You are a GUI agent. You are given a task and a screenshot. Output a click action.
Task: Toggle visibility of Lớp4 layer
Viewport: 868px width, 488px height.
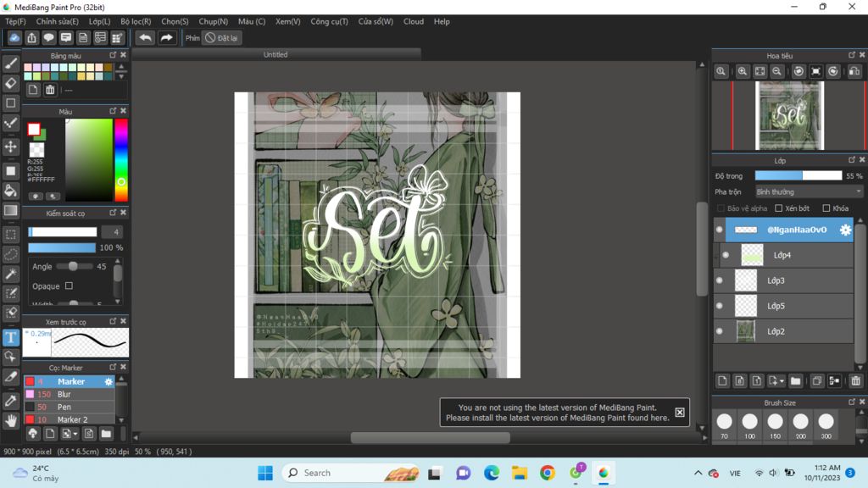[726, 255]
